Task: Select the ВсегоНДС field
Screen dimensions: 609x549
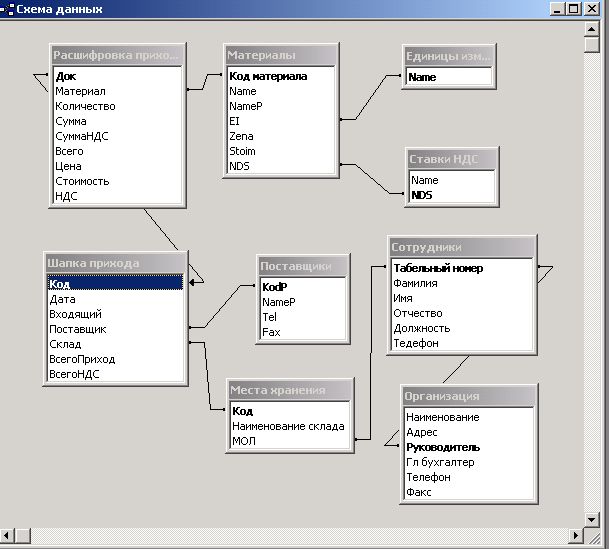Action: coord(115,374)
